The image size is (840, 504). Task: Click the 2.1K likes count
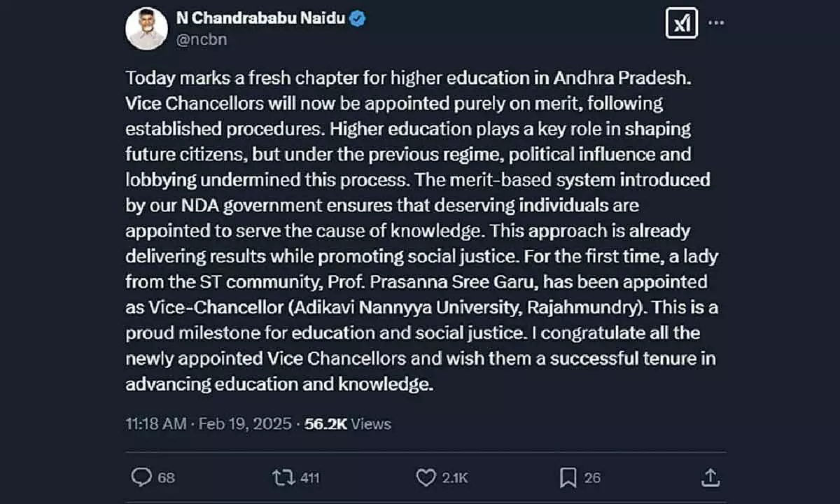tap(455, 478)
